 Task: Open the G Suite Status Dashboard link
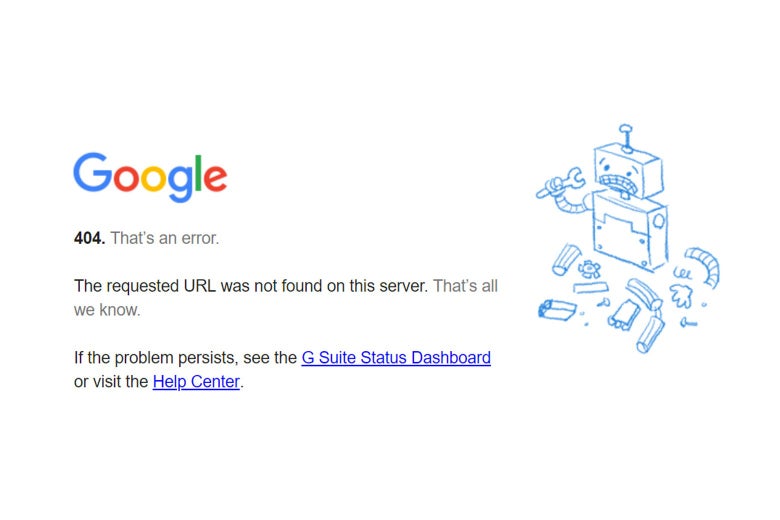(396, 357)
